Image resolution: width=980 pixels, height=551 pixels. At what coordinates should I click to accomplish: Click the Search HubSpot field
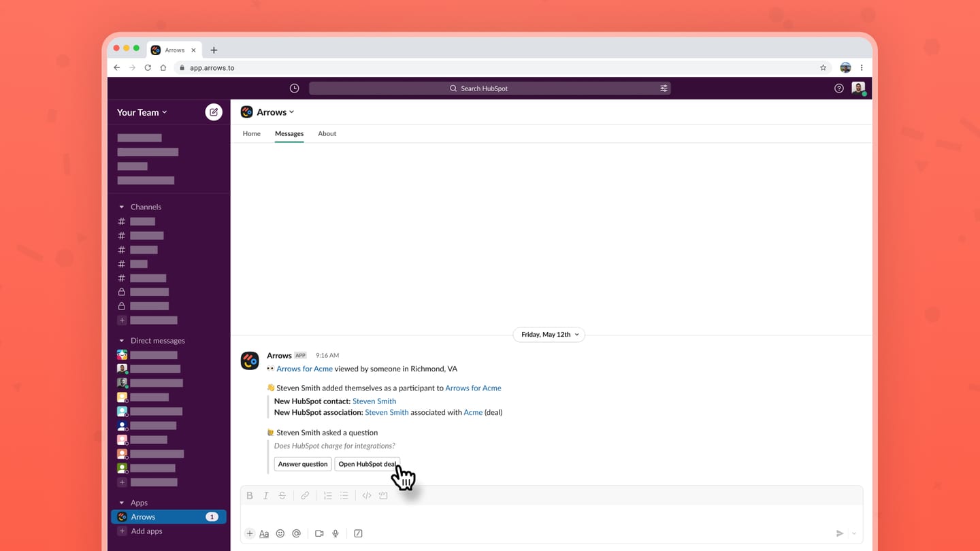(x=490, y=88)
